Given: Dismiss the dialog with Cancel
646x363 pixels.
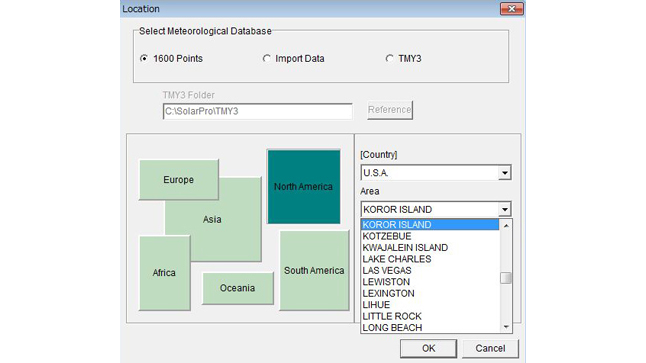Looking at the screenshot, I should (490, 349).
